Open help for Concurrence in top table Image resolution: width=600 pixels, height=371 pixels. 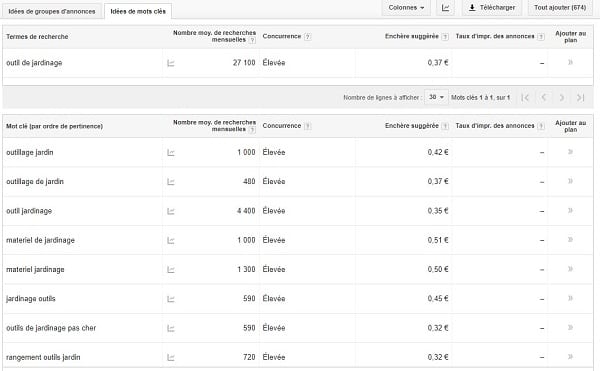tap(308, 37)
